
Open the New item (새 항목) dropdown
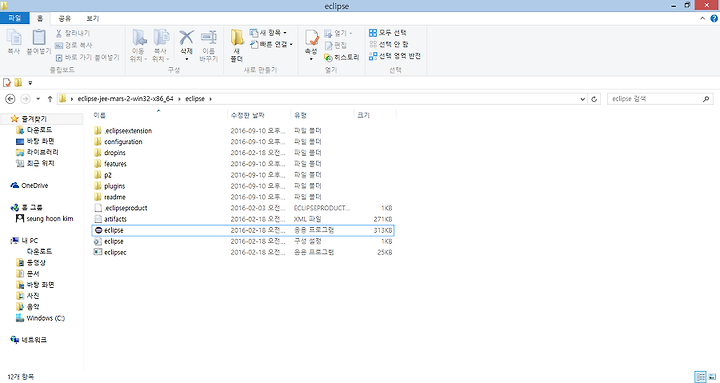click(268, 33)
